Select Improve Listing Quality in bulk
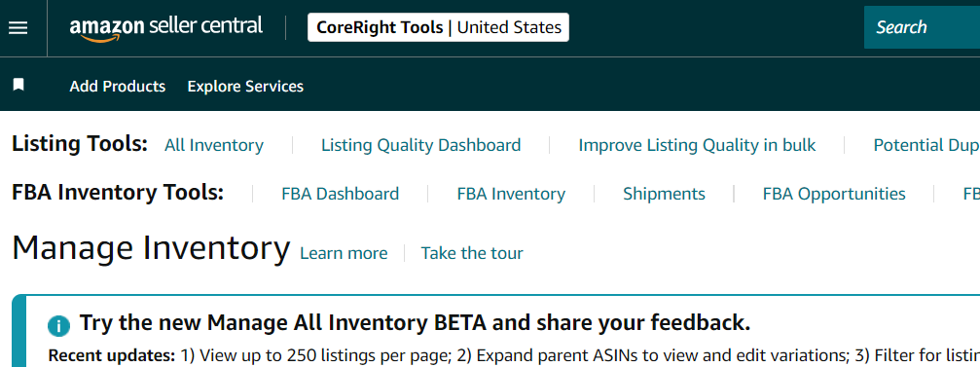The image size is (980, 367). [x=697, y=145]
